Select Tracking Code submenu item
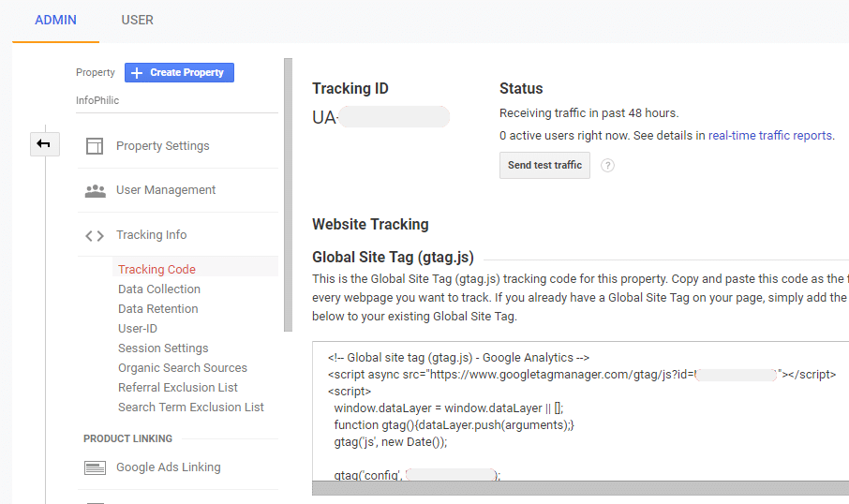Screen dimensions: 849x504 tap(157, 269)
